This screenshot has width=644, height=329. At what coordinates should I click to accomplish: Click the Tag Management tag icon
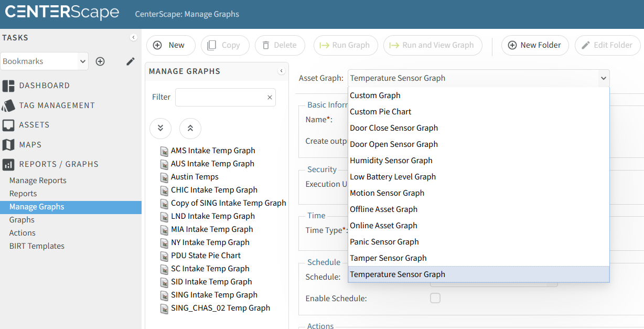point(8,105)
